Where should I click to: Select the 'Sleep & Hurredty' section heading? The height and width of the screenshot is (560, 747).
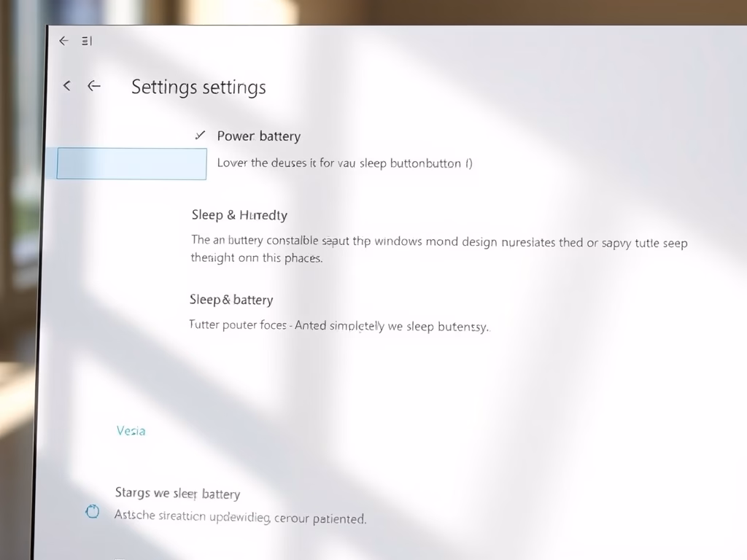point(239,215)
